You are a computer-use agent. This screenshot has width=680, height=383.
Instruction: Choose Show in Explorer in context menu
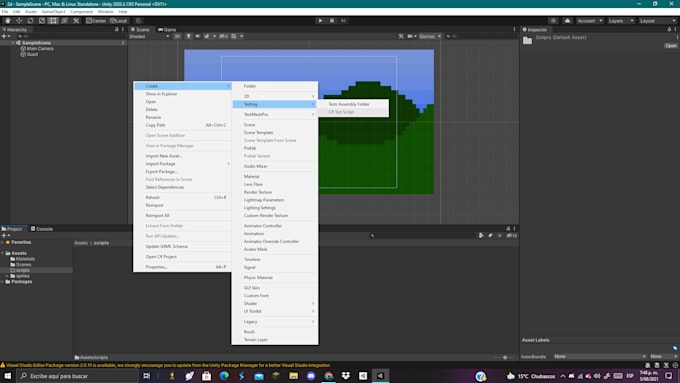pos(183,94)
